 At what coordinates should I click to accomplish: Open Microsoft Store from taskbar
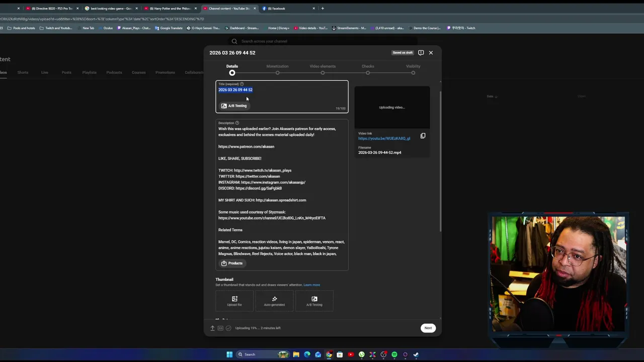tap(340, 354)
